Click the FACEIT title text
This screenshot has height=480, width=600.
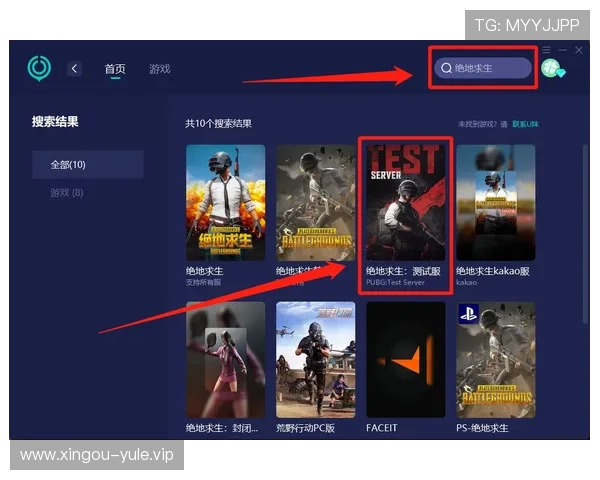[382, 428]
